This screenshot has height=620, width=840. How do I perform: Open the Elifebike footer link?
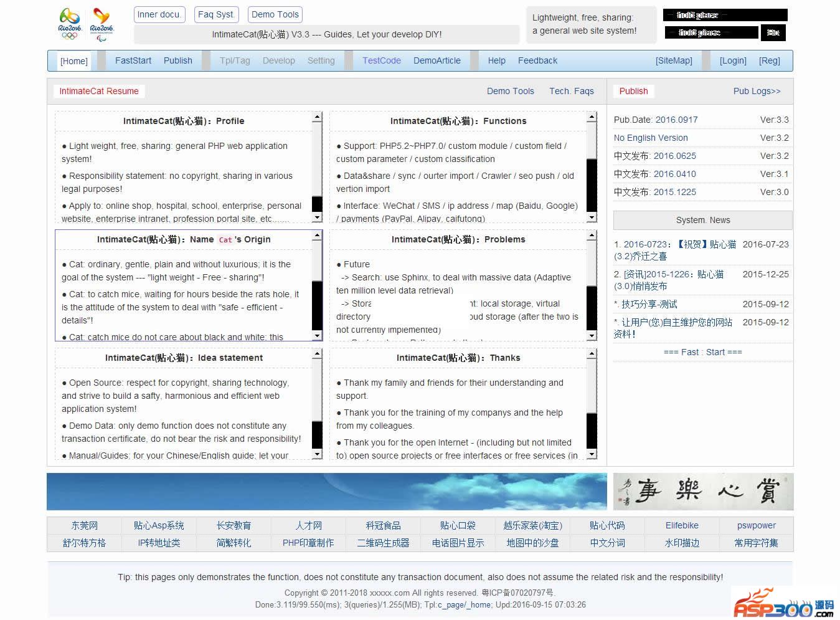[x=682, y=525]
